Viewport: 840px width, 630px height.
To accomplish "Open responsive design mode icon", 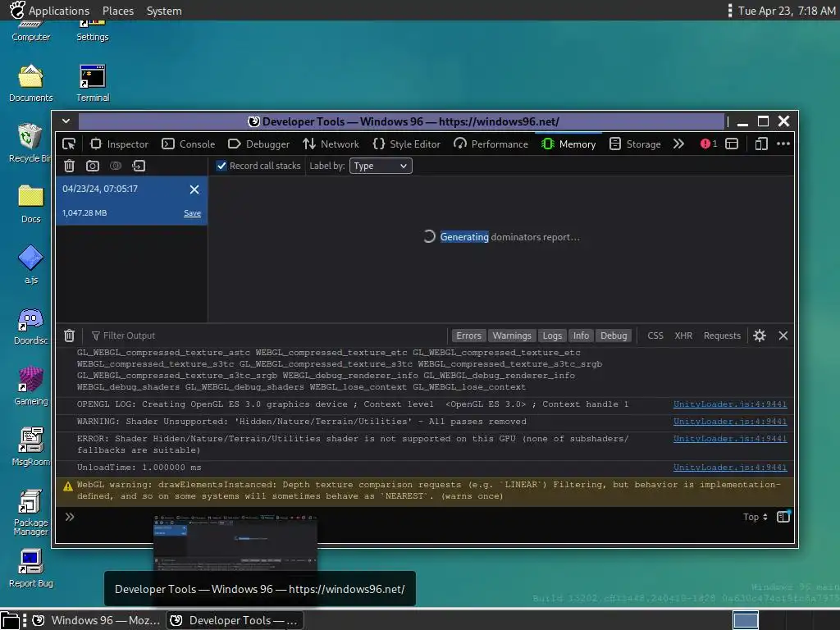I will tap(761, 144).
